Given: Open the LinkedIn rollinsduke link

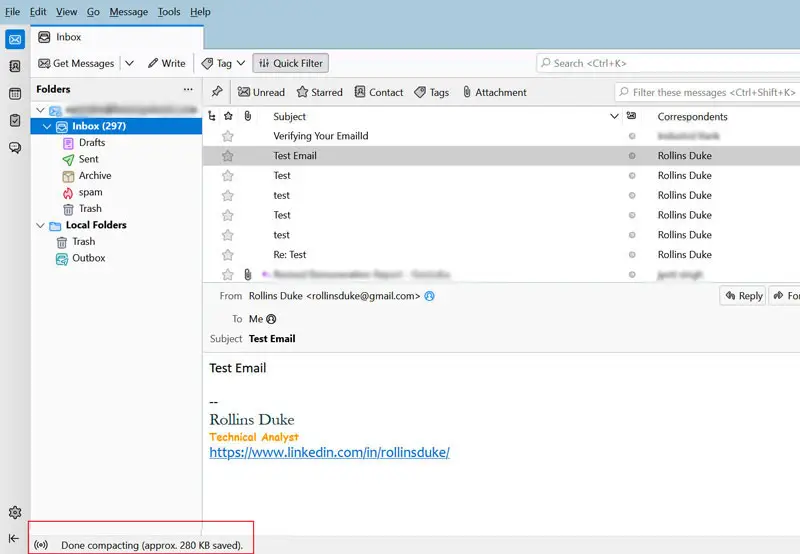Looking at the screenshot, I should pyautogui.click(x=329, y=452).
